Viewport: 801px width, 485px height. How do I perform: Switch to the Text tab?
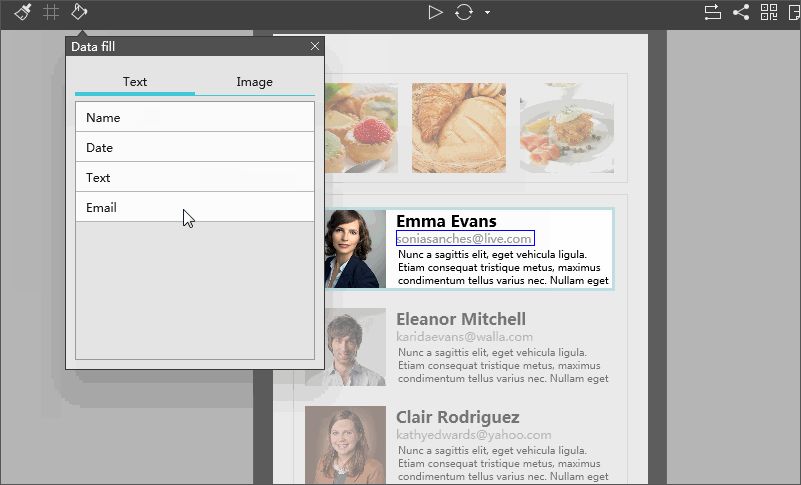tap(135, 82)
